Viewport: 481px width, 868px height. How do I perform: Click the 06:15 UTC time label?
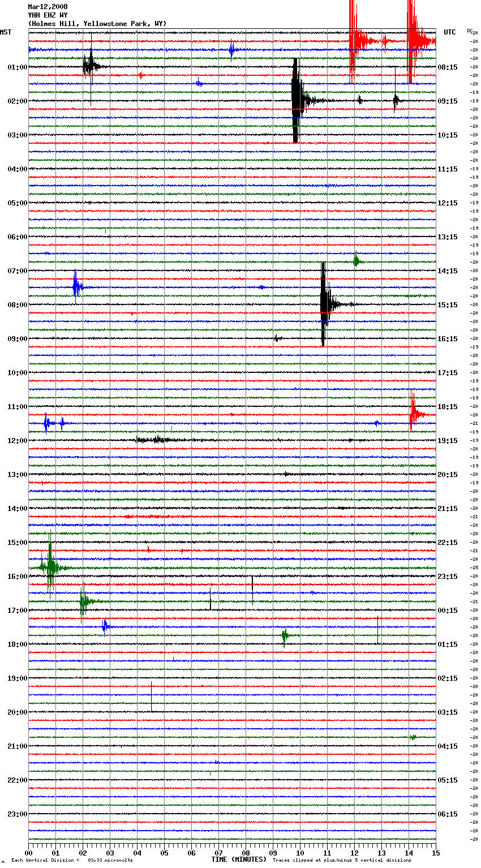[x=448, y=814]
